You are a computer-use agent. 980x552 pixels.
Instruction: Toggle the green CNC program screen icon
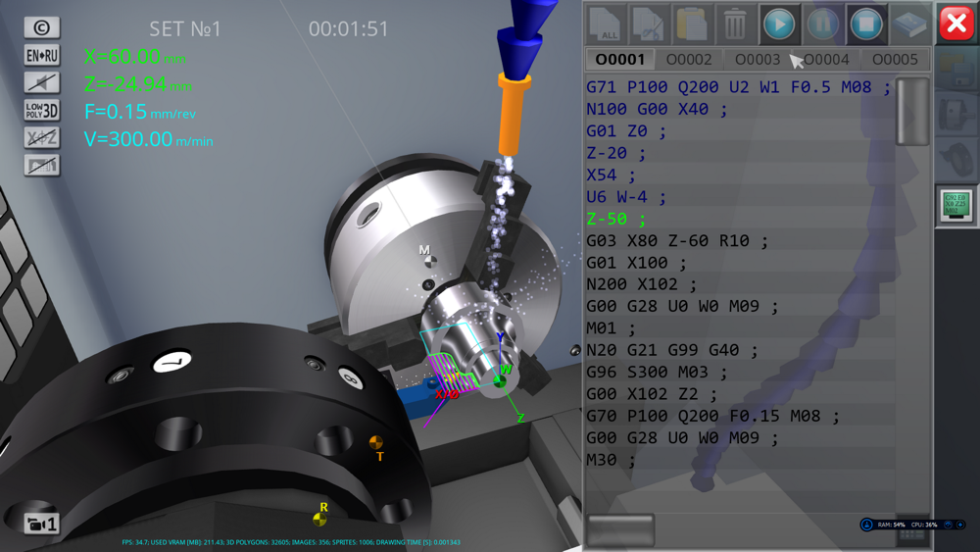tap(955, 205)
